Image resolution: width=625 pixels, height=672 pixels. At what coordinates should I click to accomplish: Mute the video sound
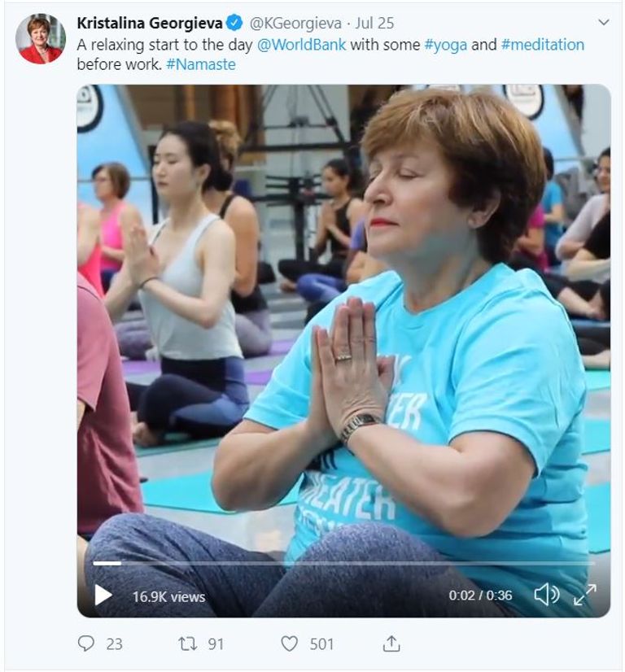[545, 595]
